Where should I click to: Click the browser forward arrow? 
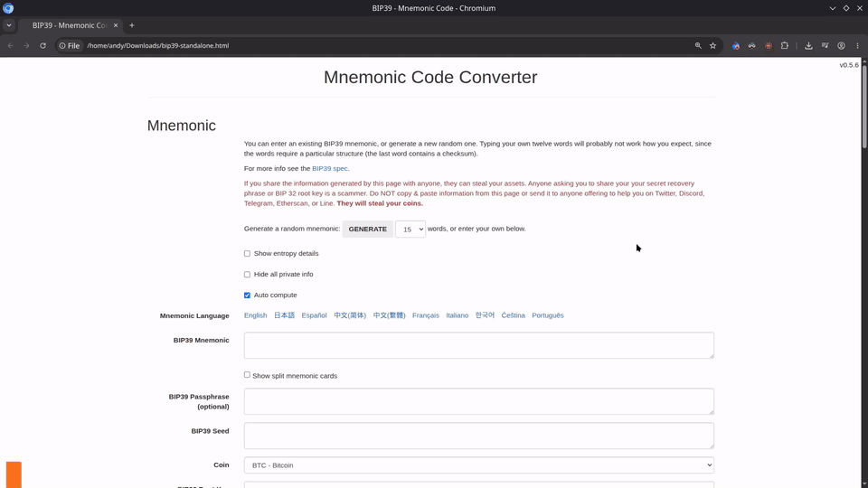pos(26,45)
